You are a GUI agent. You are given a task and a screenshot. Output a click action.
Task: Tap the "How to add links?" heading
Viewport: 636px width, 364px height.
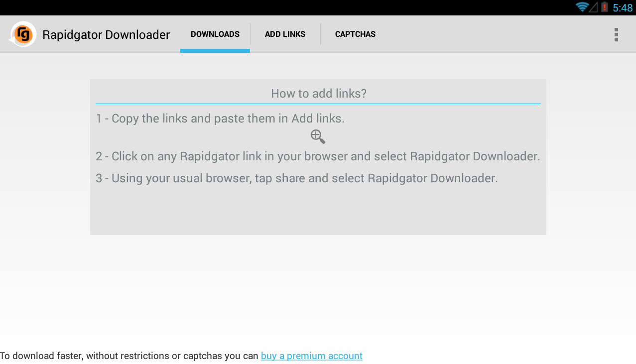click(319, 94)
